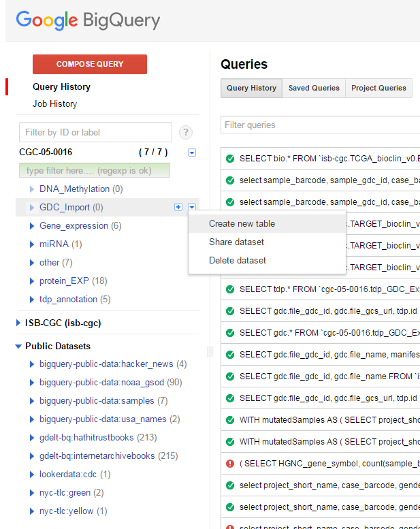Expand the miRNA dataset
Screen dimensions: 420x529
(32, 244)
